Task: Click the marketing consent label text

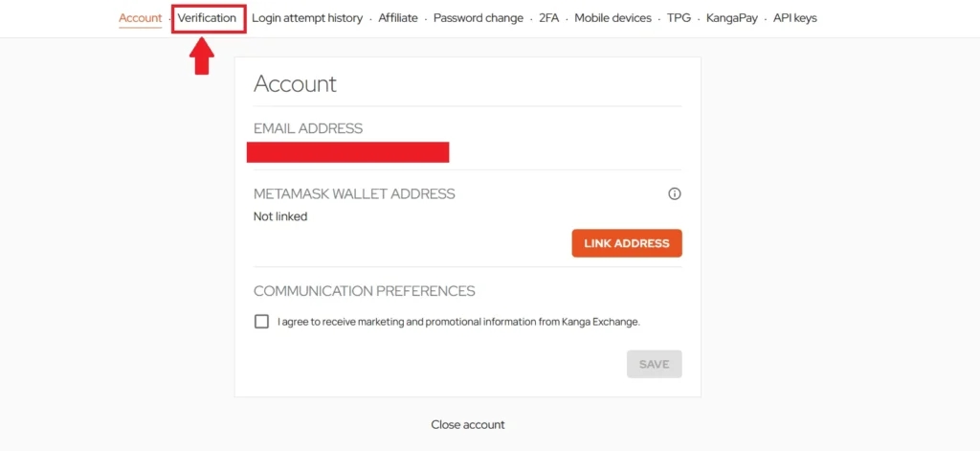Action: [458, 322]
